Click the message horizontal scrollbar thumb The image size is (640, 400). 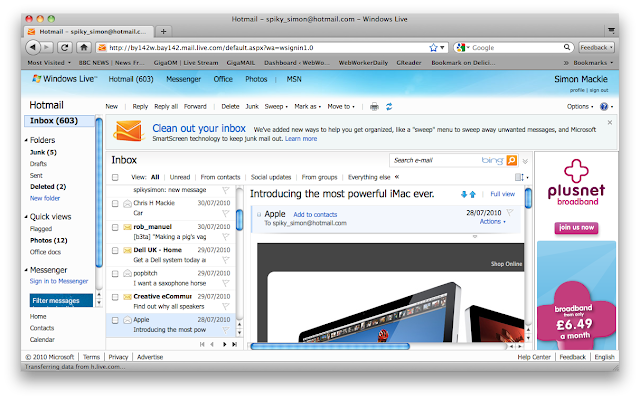click(330, 347)
